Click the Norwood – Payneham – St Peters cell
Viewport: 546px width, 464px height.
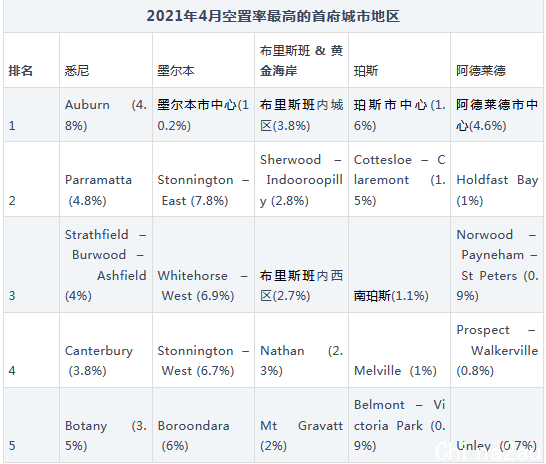[x=497, y=265]
